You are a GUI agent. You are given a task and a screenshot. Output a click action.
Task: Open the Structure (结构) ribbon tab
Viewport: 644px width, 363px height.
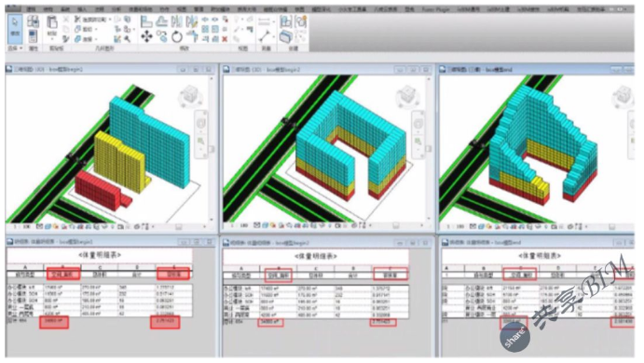48,9
